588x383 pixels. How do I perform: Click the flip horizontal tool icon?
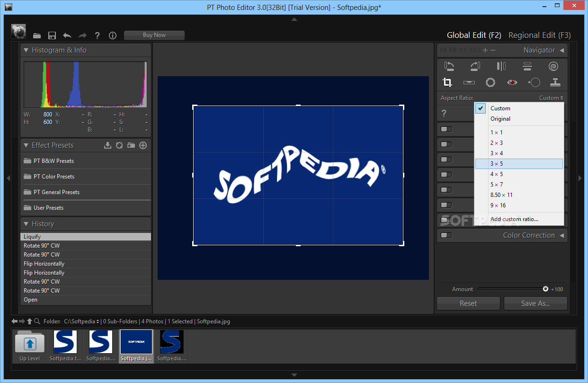pyautogui.click(x=501, y=66)
